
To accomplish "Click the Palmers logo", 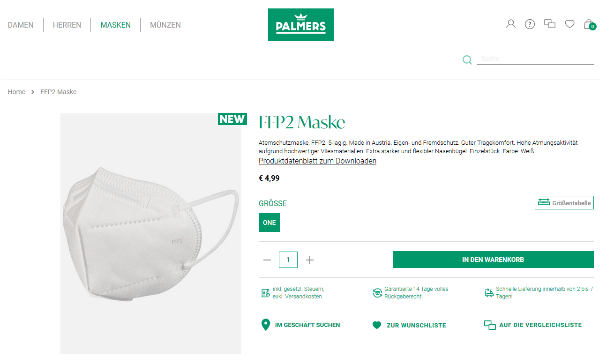I will tap(301, 25).
